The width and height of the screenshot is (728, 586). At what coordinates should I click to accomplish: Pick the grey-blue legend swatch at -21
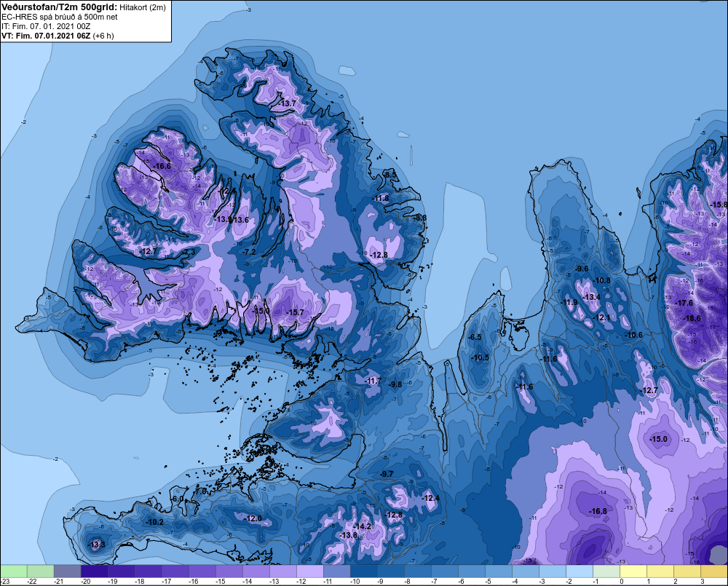pos(67,571)
